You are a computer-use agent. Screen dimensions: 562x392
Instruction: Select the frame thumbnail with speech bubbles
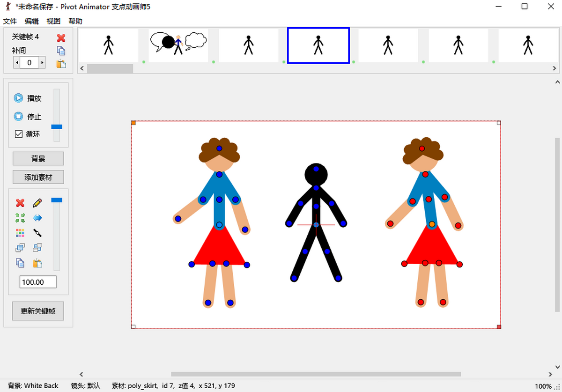coord(178,45)
